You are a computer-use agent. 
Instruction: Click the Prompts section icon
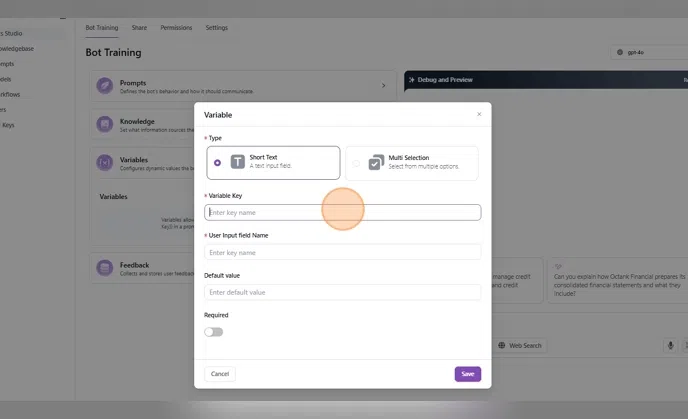coord(104,86)
